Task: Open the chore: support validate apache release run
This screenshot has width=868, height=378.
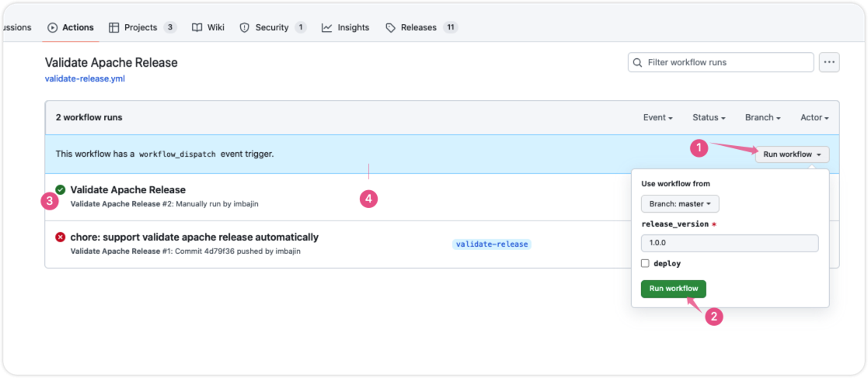Action: pyautogui.click(x=194, y=237)
